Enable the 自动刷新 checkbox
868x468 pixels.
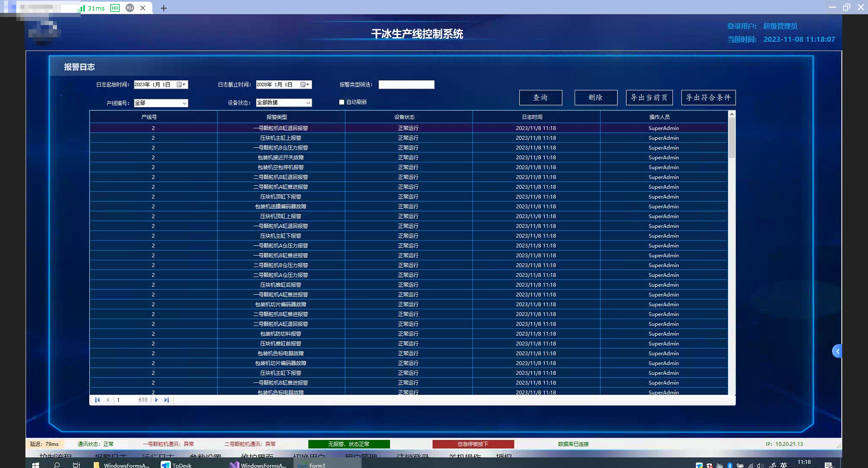coord(342,102)
